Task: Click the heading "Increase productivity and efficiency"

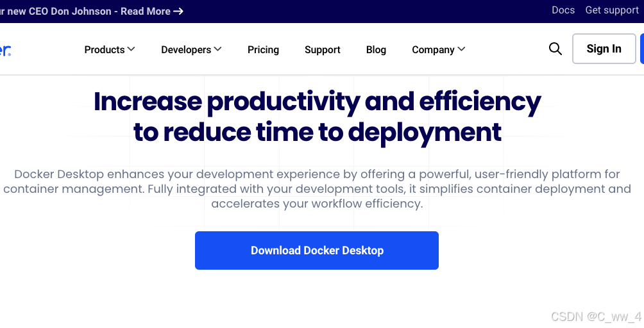Action: tap(317, 102)
